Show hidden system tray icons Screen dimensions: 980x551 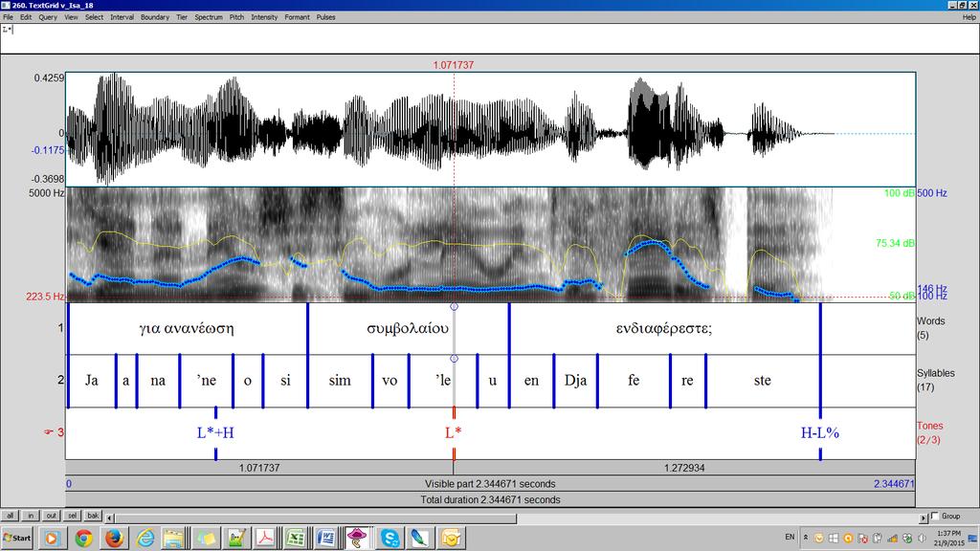tap(806, 538)
